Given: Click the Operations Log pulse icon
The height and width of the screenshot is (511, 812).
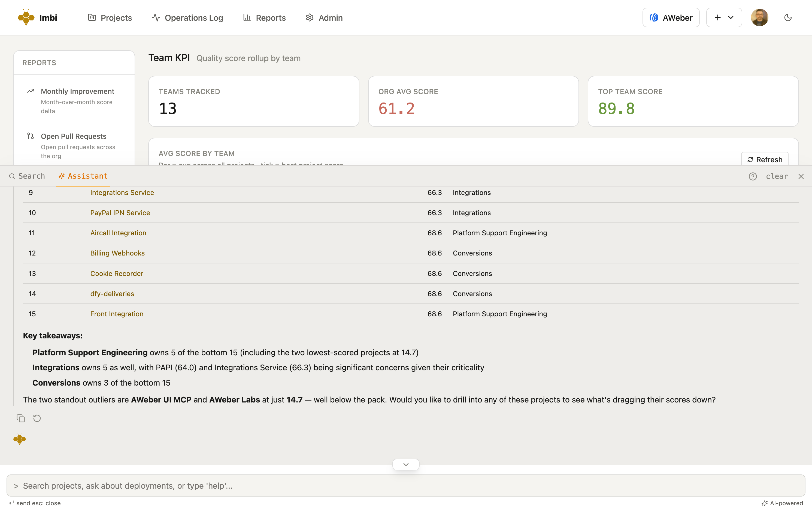Looking at the screenshot, I should click(x=156, y=17).
